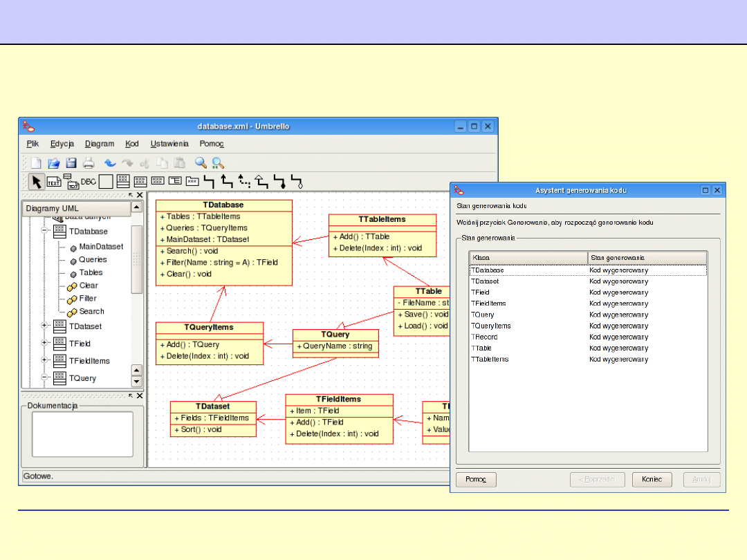The image size is (747, 560).
Task: Click the tree panel vertical scrollbar thumb
Action: pos(136,256)
